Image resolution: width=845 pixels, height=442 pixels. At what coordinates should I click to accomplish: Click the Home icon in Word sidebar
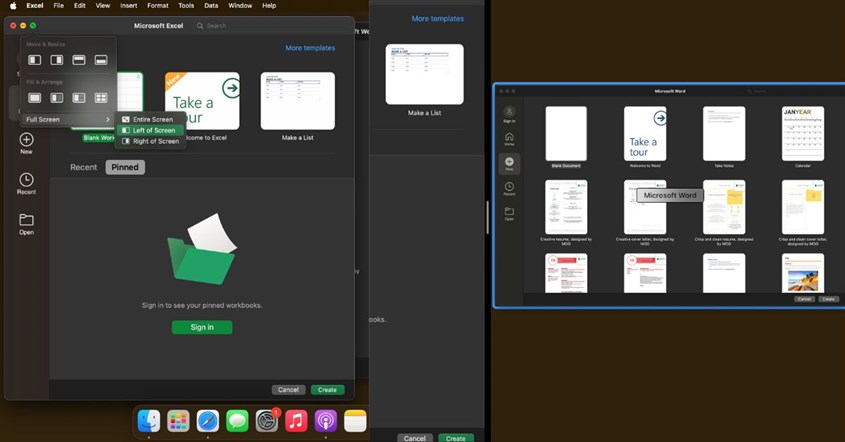(509, 137)
